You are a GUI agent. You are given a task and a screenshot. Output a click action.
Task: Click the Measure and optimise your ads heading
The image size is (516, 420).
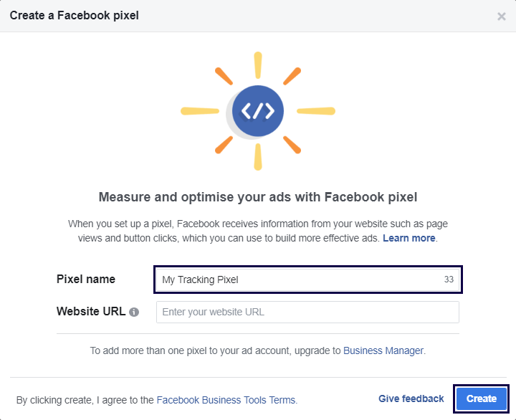click(x=258, y=196)
